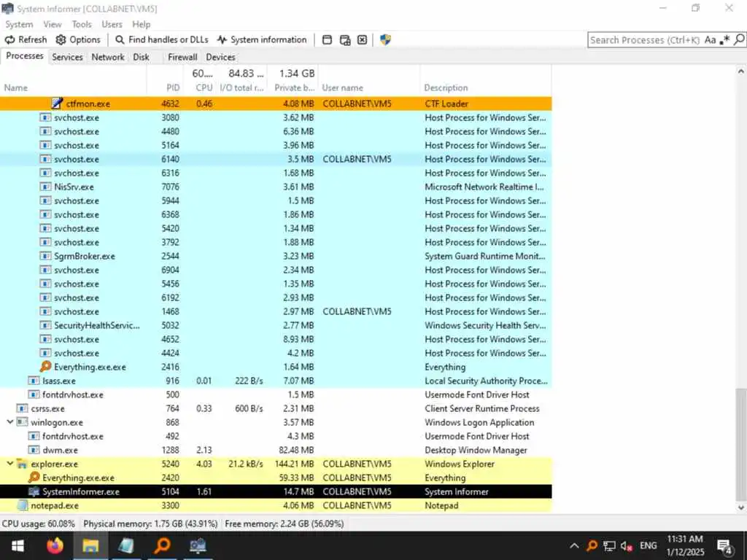Image resolution: width=747 pixels, height=560 pixels.
Task: Open the Tools menu
Action: [x=82, y=24]
